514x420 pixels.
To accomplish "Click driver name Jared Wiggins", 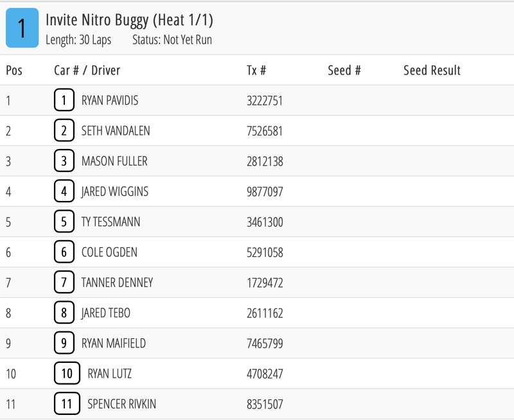I will pos(114,191).
